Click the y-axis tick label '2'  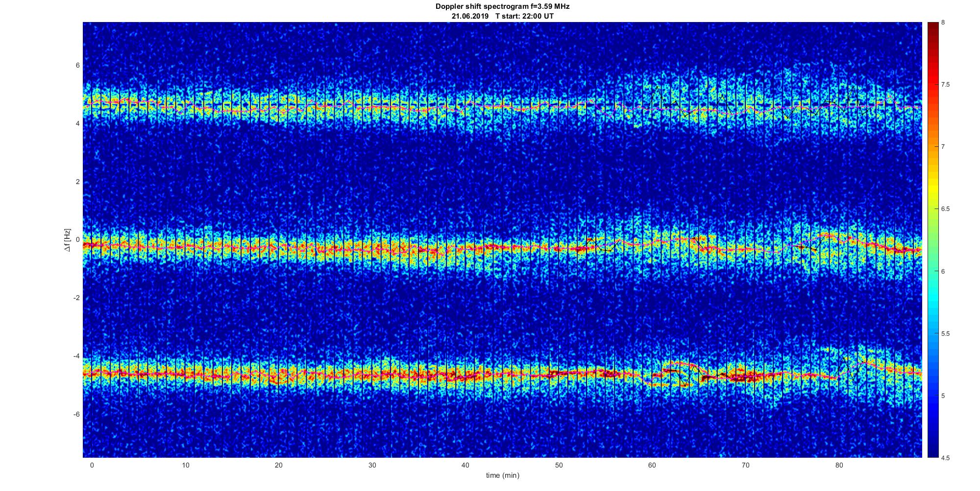(77, 182)
